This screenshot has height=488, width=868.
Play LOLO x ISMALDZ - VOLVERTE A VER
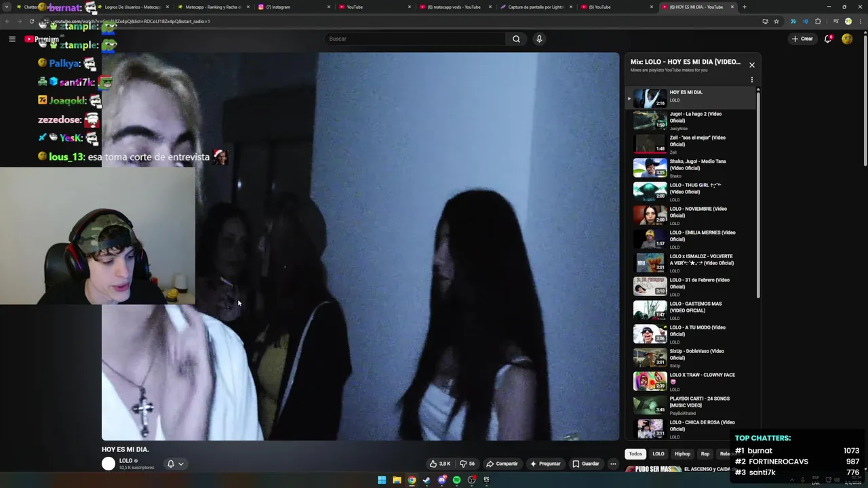692,263
